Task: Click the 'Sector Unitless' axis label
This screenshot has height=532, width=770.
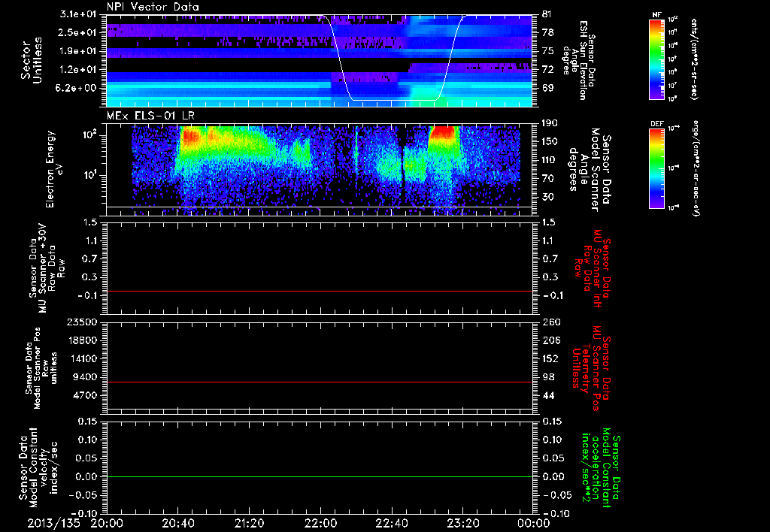Action: tap(31, 60)
